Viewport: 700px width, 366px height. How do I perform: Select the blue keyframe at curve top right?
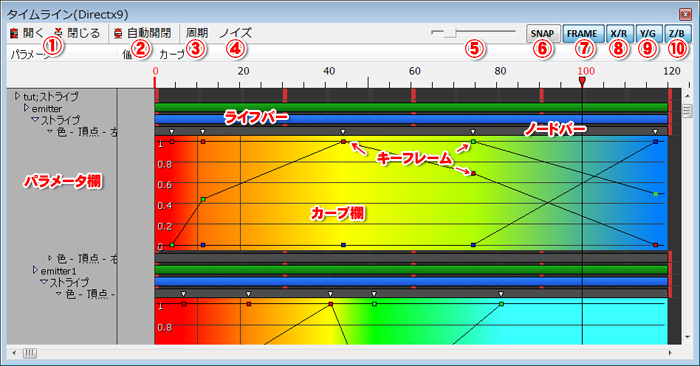tap(655, 141)
